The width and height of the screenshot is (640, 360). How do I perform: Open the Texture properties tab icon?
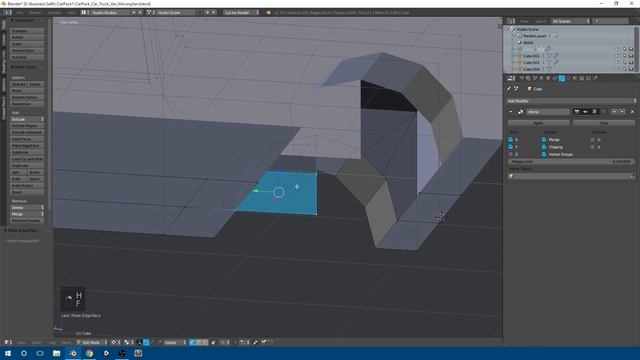[582, 78]
